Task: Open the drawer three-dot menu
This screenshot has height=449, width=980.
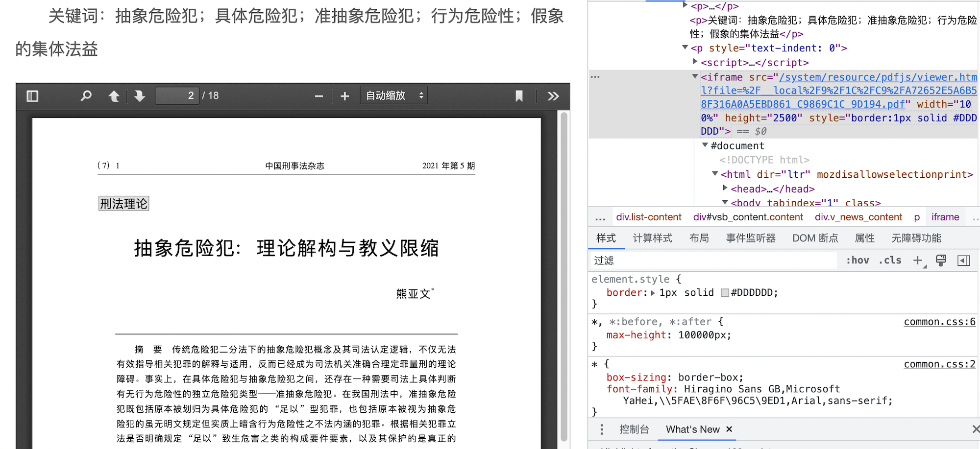Action: (602, 429)
